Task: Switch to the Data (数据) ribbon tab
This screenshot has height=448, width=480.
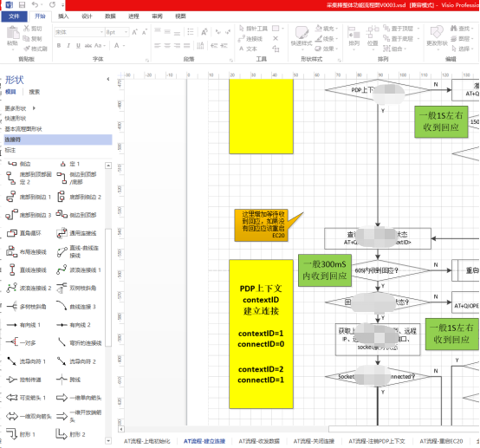Action: (x=110, y=16)
